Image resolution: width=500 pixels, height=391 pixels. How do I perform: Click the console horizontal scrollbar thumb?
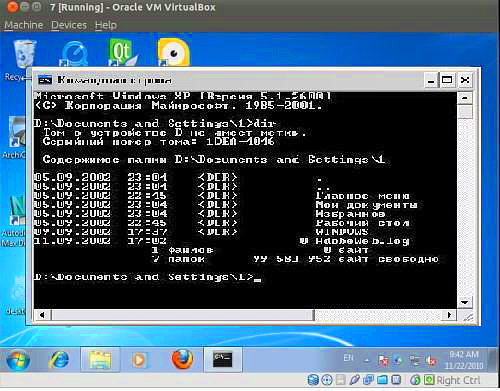click(182, 315)
